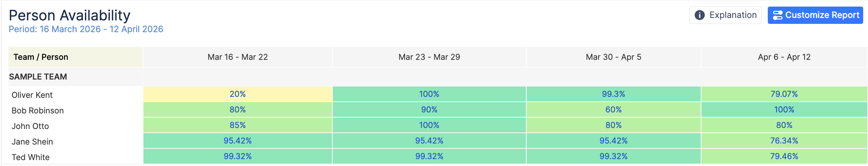This screenshot has height=166, width=868.
Task: Click the info icon beside Explanation
Action: (x=699, y=15)
